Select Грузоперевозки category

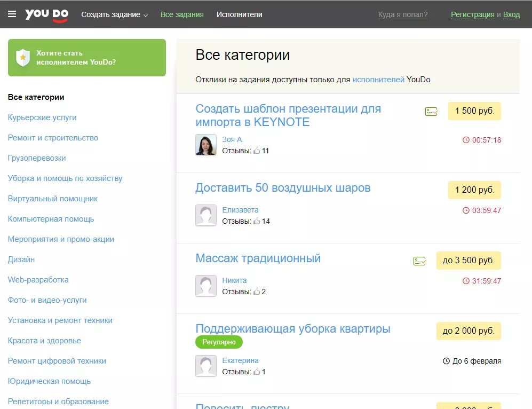(37, 158)
